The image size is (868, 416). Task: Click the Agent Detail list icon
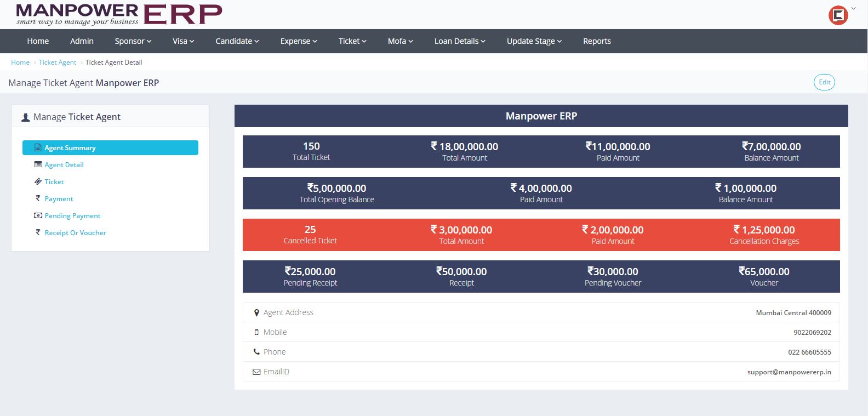[38, 164]
